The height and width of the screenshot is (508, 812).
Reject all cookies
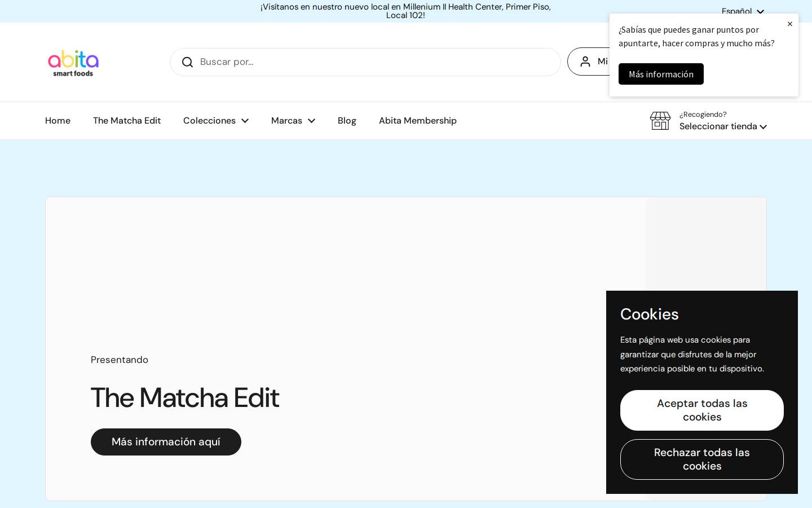tap(702, 459)
